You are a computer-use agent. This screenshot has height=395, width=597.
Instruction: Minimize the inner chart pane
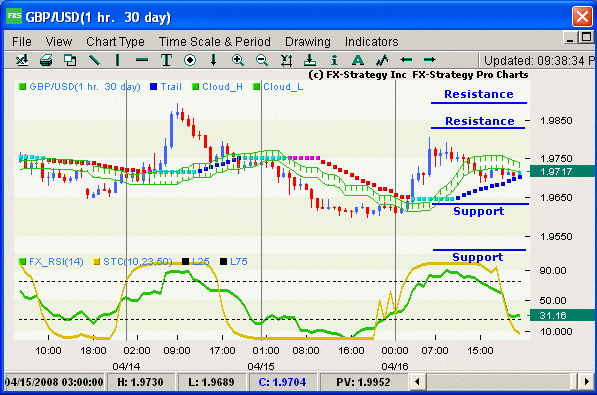[570, 38]
